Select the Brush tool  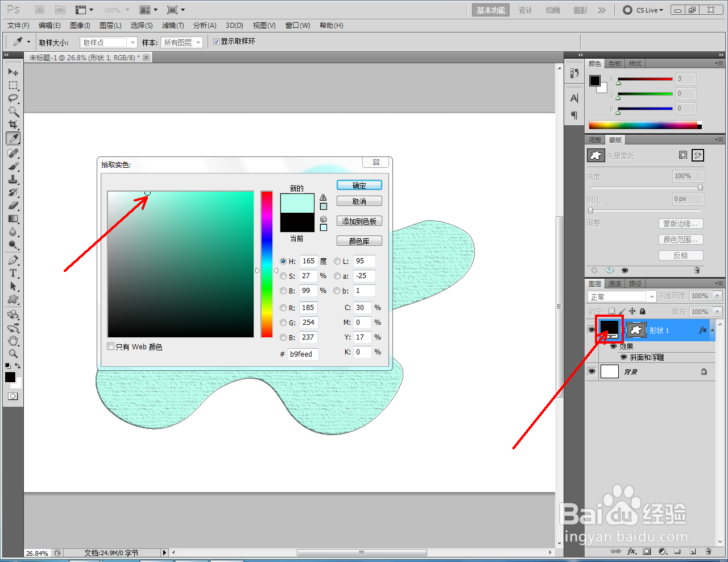(x=13, y=166)
